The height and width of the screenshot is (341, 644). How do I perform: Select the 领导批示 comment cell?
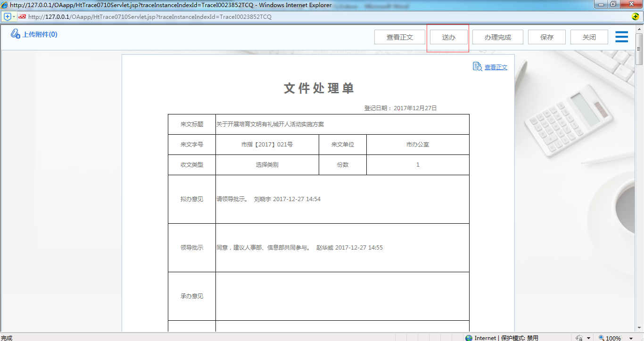click(342, 247)
